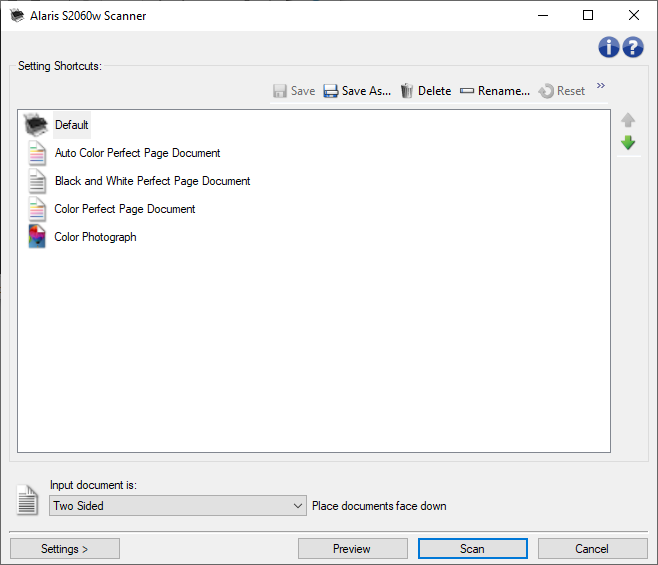Open help via the question mark icon
This screenshot has height=565, width=658.
point(633,47)
